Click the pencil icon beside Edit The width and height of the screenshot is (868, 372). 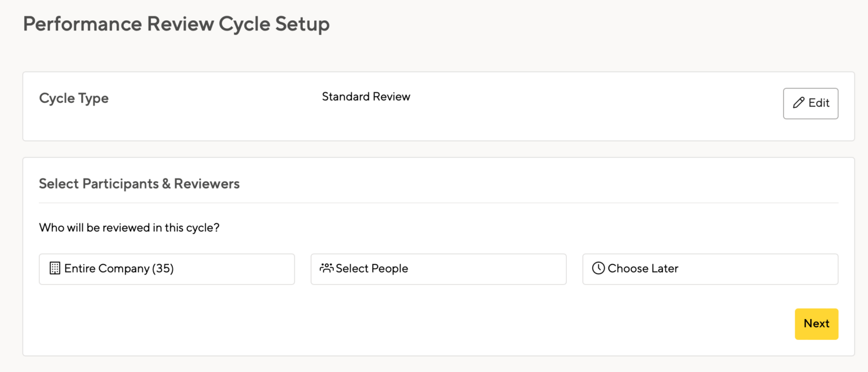797,103
